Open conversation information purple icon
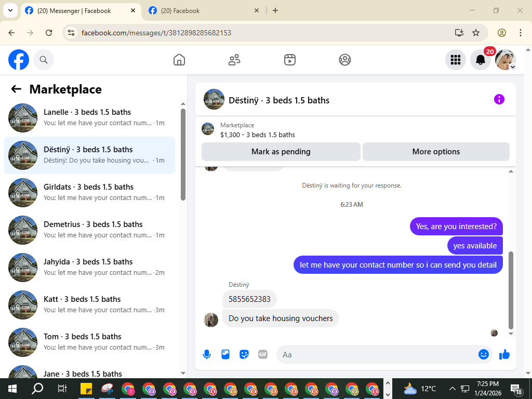 click(x=499, y=99)
